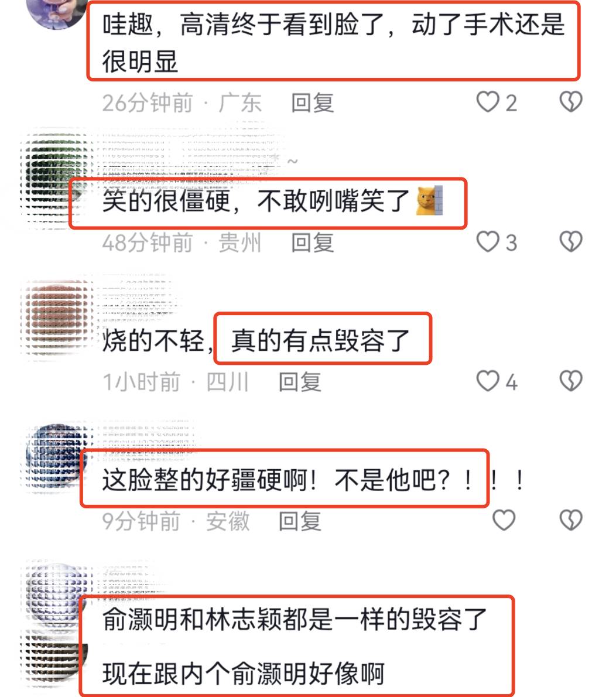The width and height of the screenshot is (616, 697).
Task: Click the cat emoji in 贵州 comment
Action: 429,201
